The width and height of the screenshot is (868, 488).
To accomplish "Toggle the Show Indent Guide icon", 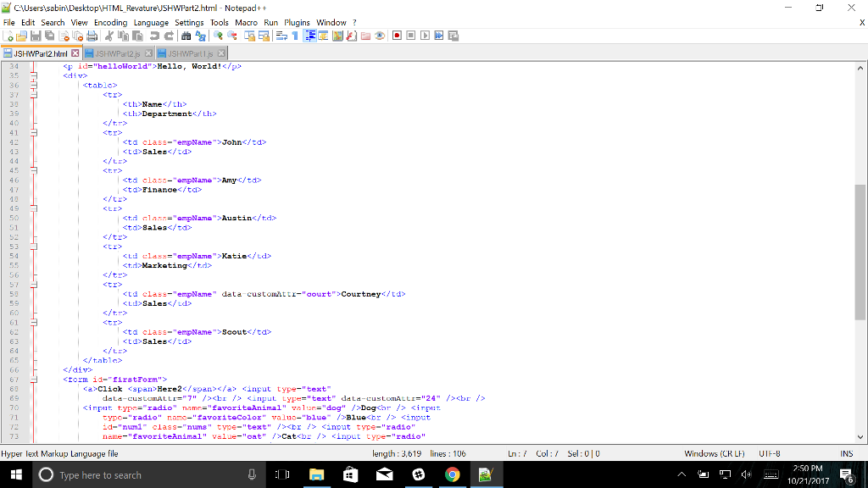I will click(309, 36).
